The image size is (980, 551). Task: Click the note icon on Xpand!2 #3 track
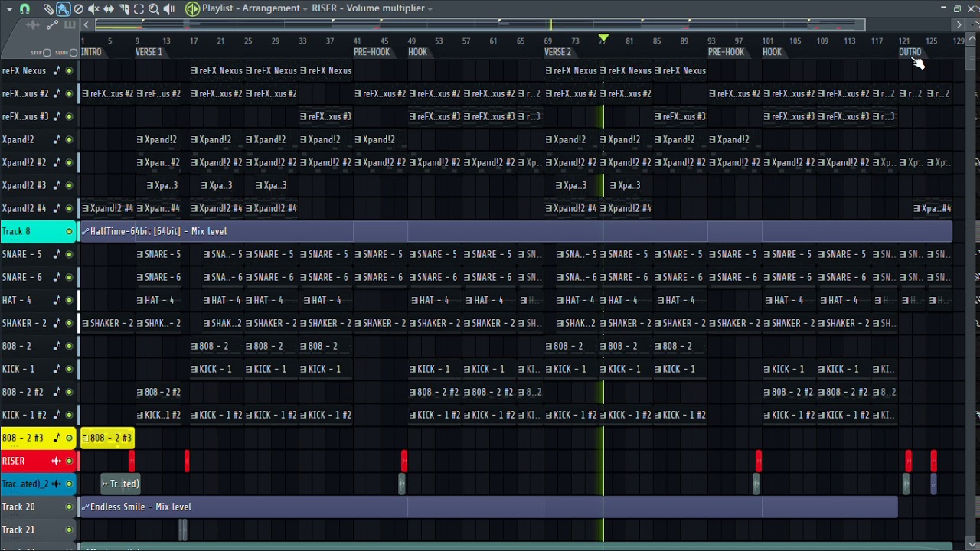[57, 185]
